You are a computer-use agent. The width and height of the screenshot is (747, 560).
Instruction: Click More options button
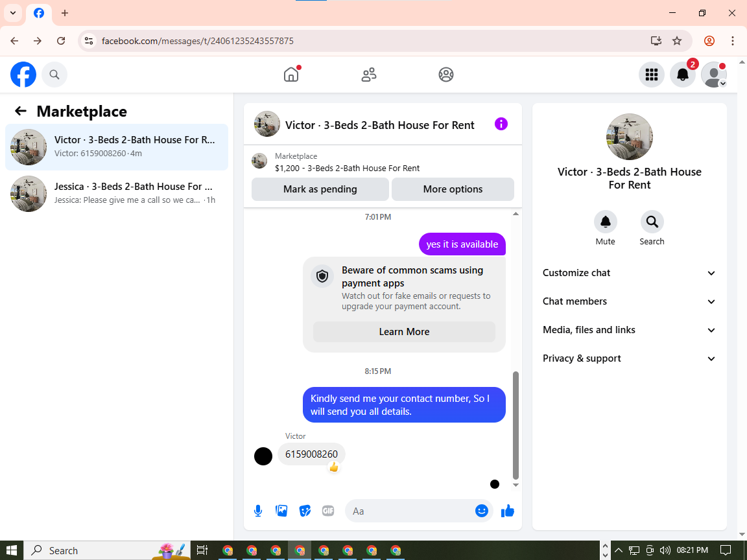coord(453,189)
